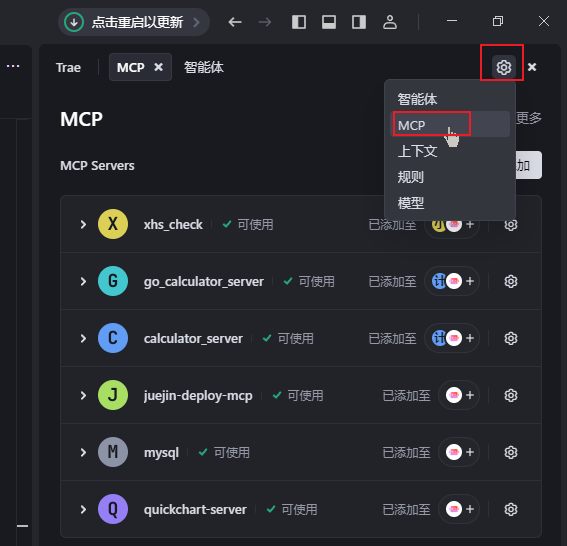567x546 pixels.
Task: Open the user account profile icon
Action: (390, 22)
